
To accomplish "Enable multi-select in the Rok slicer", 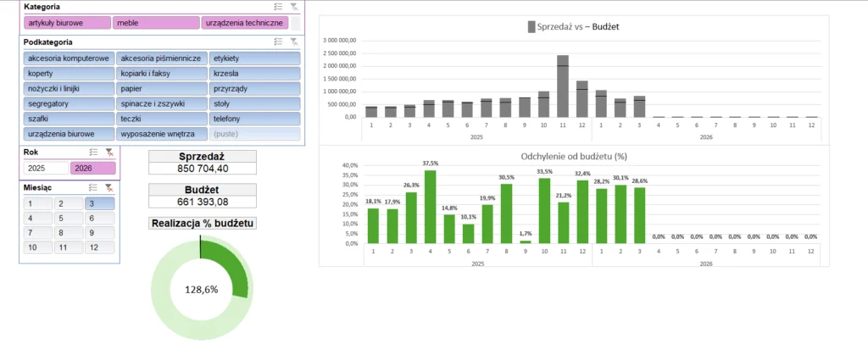I will coord(93,153).
